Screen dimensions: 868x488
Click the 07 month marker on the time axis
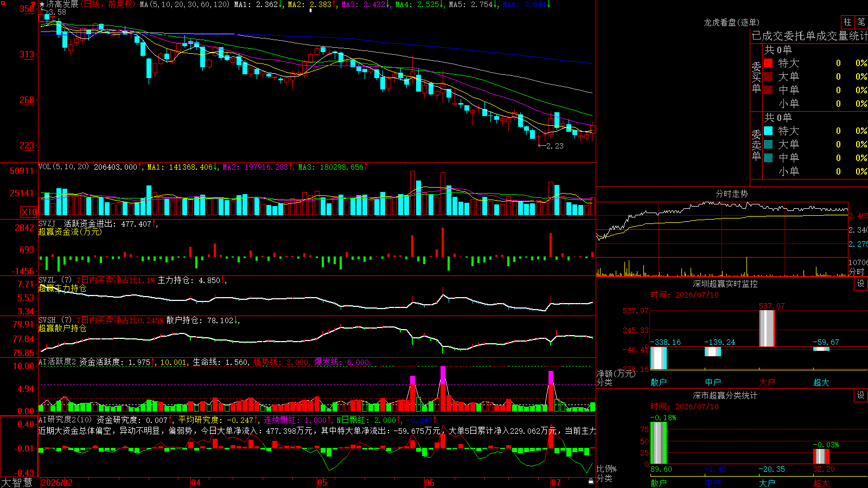point(556,483)
